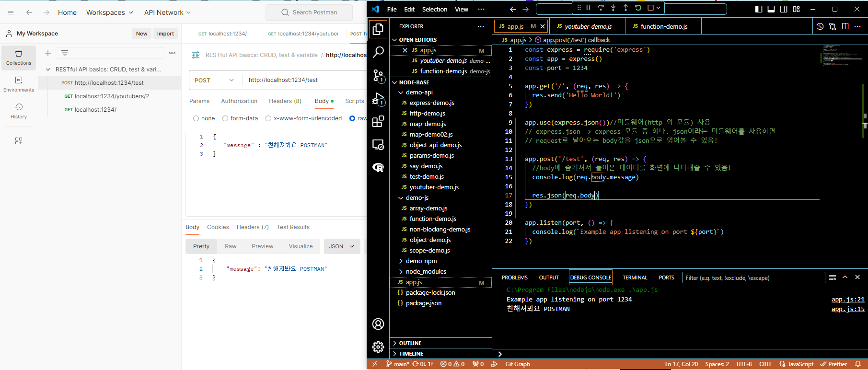Screen dimensions: 868x370
Task: Open changes compare icon in editor toolbar
Action: point(833,26)
